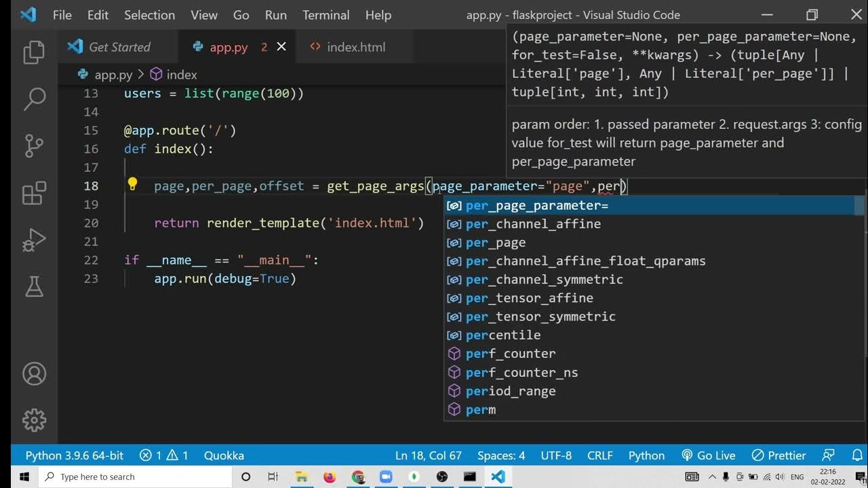Open the Search view in activity bar
The height and width of the screenshot is (488, 868).
(34, 99)
